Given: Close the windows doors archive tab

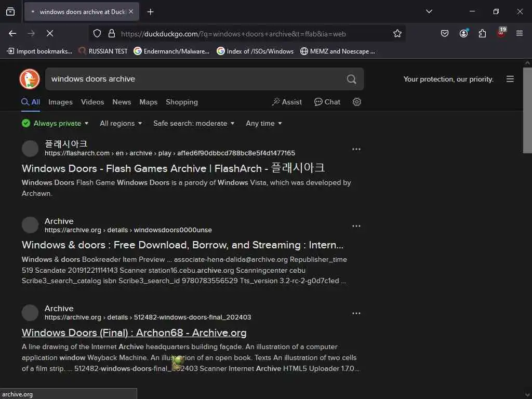Looking at the screenshot, I should [131, 11].
